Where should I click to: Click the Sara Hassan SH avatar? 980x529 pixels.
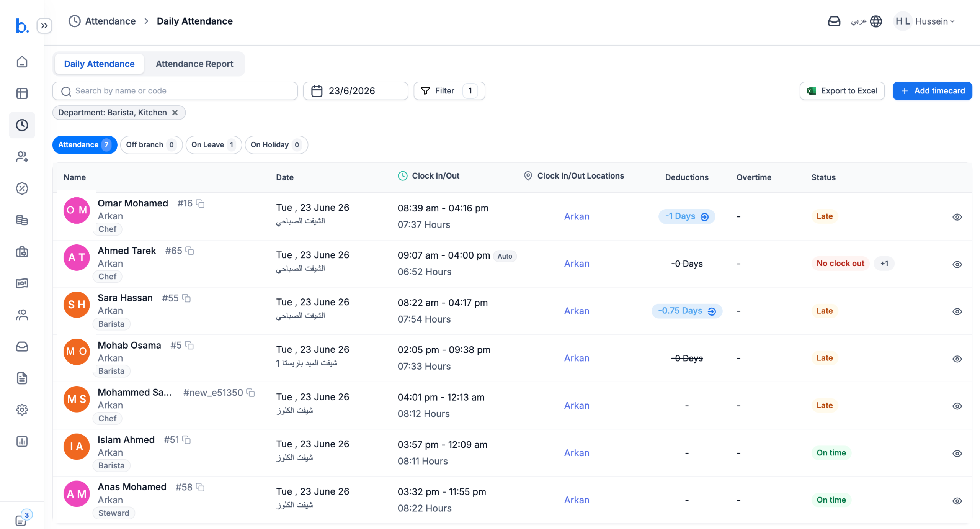point(77,305)
